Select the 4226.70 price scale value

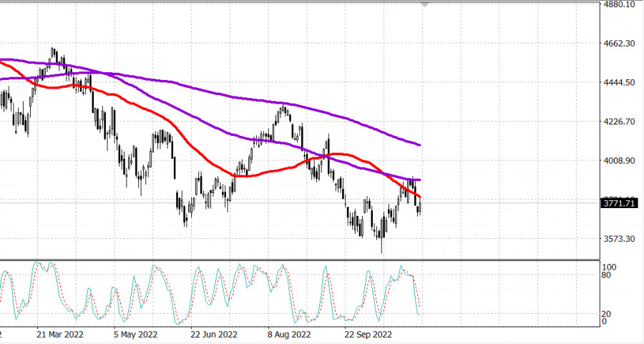coord(620,122)
